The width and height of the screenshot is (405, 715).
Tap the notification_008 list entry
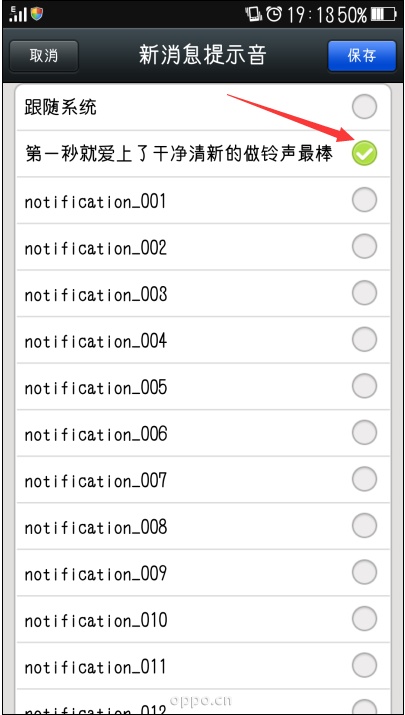tap(203, 526)
